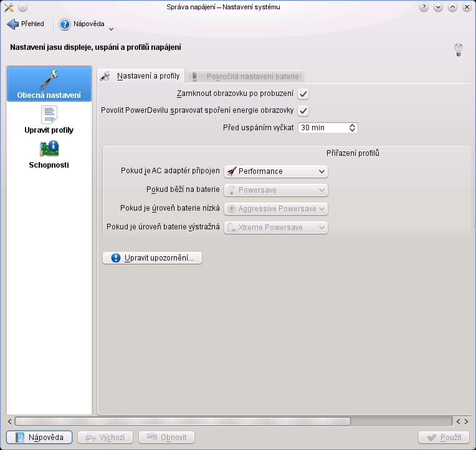Screen dimensions: 476x450
Task: Maximize window with up chevron button
Action: [x=452, y=7]
